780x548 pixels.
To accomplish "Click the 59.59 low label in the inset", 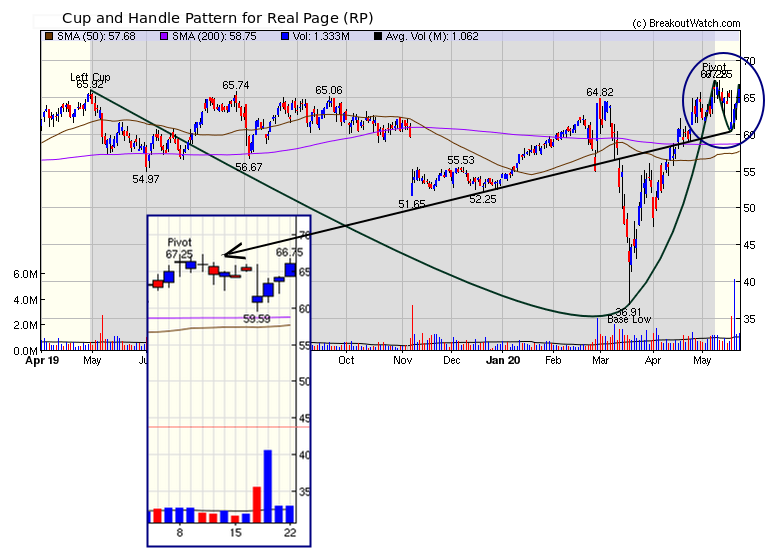I will tap(257, 319).
